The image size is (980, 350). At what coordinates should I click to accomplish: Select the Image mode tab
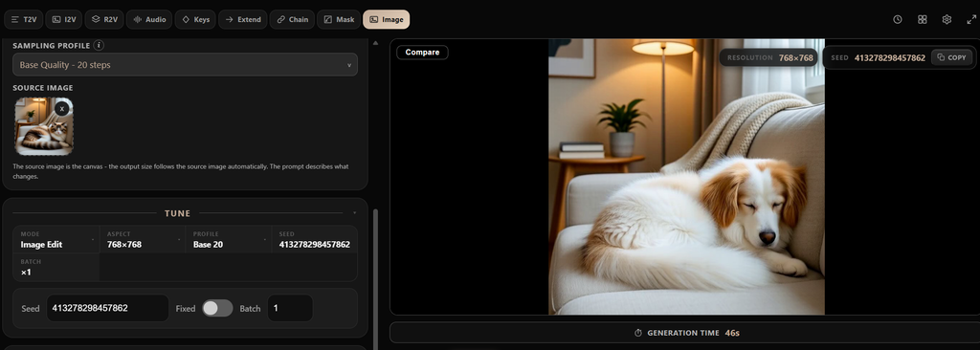[387, 19]
